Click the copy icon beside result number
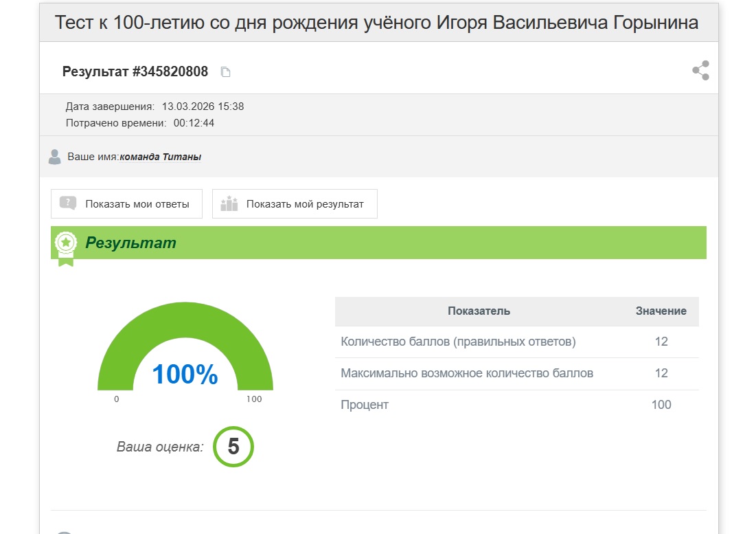Viewport: 756px width, 534px height. pos(225,71)
